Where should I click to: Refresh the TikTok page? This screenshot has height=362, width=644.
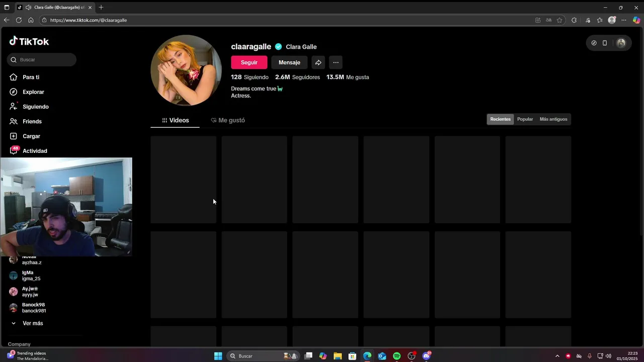click(x=19, y=20)
